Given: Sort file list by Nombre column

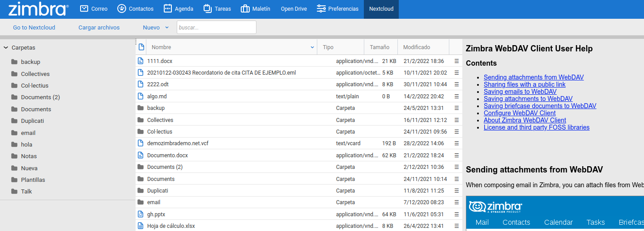Looking at the screenshot, I should [x=232, y=47].
